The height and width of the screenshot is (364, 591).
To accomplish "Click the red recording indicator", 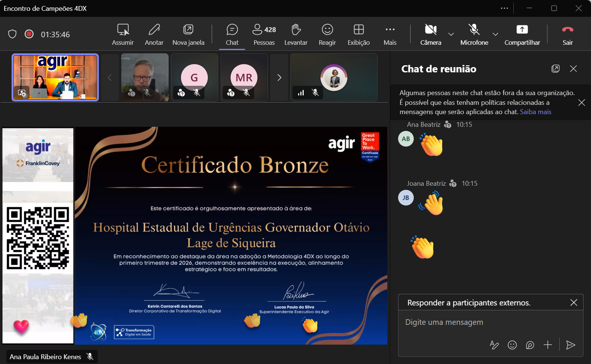I will tap(29, 34).
